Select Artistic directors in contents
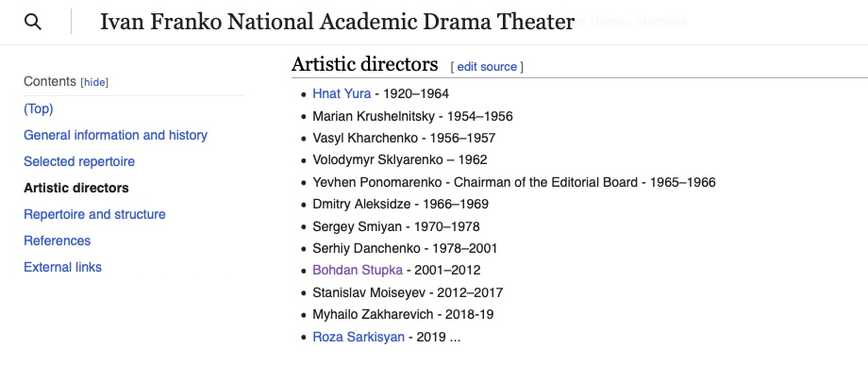The height and width of the screenshot is (365, 868). tap(75, 188)
